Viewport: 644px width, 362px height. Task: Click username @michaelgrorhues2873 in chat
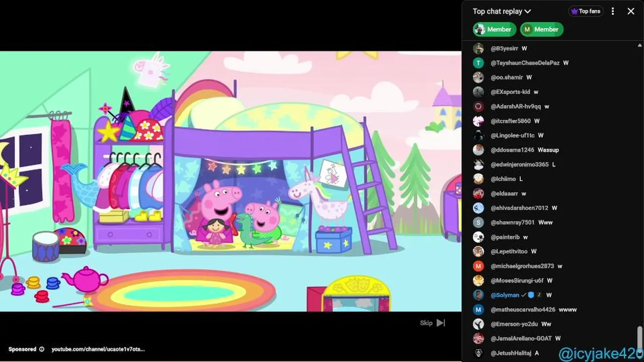coord(522,266)
